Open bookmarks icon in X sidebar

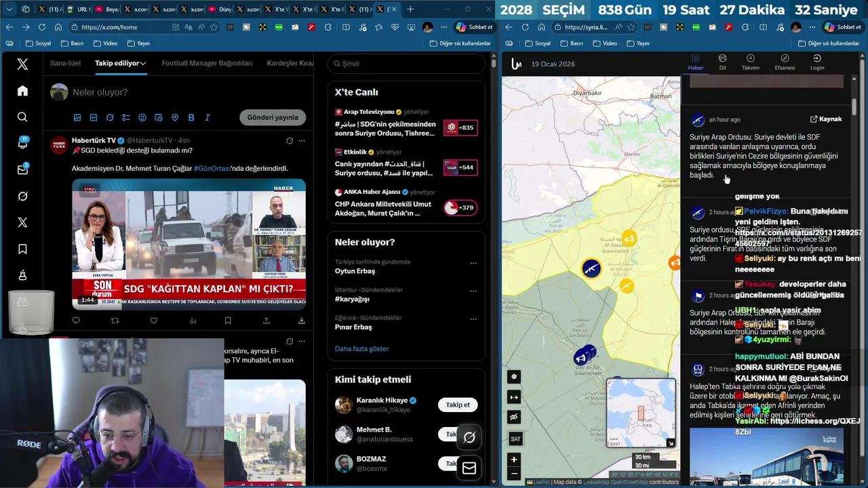pos(22,249)
